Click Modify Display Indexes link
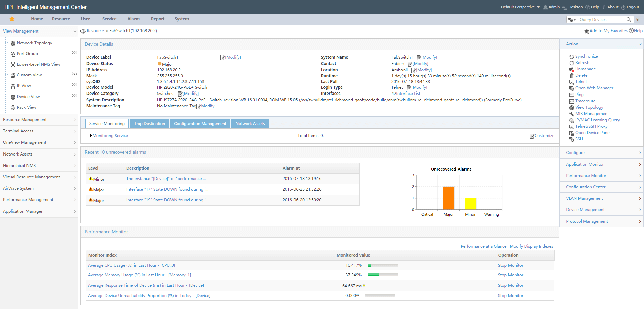 [531, 246]
